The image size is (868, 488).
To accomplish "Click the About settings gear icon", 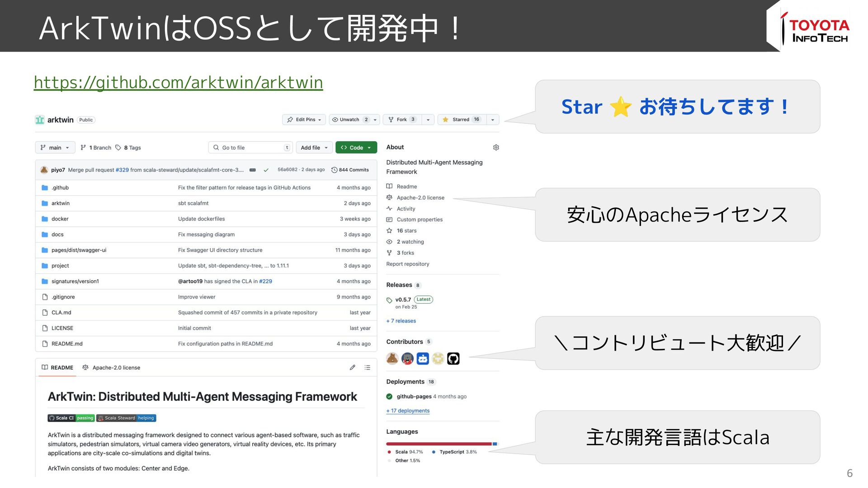I will 495,148.
